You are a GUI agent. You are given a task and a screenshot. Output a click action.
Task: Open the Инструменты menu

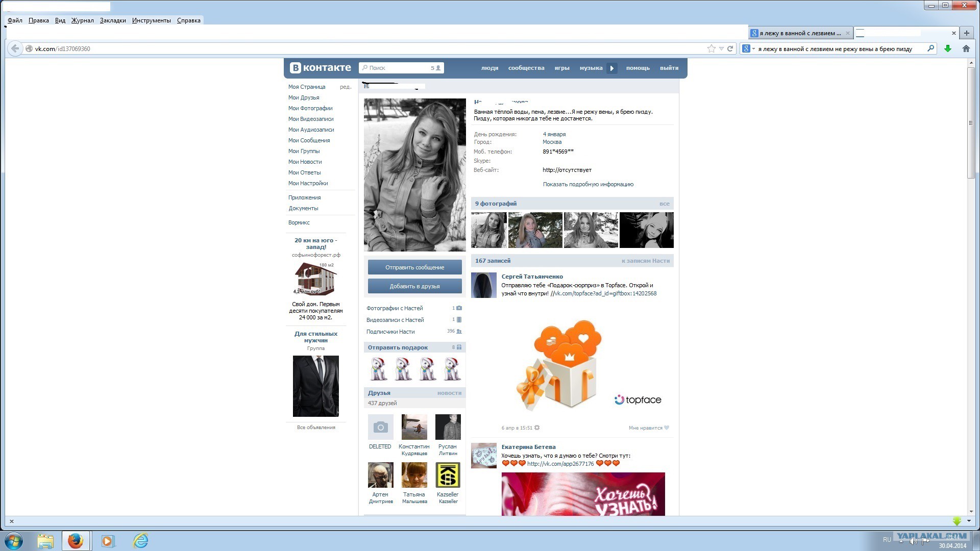pyautogui.click(x=151, y=20)
